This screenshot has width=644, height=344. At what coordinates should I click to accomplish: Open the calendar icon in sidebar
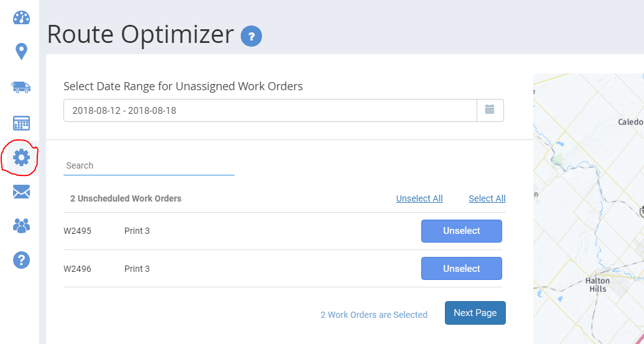coord(21,123)
